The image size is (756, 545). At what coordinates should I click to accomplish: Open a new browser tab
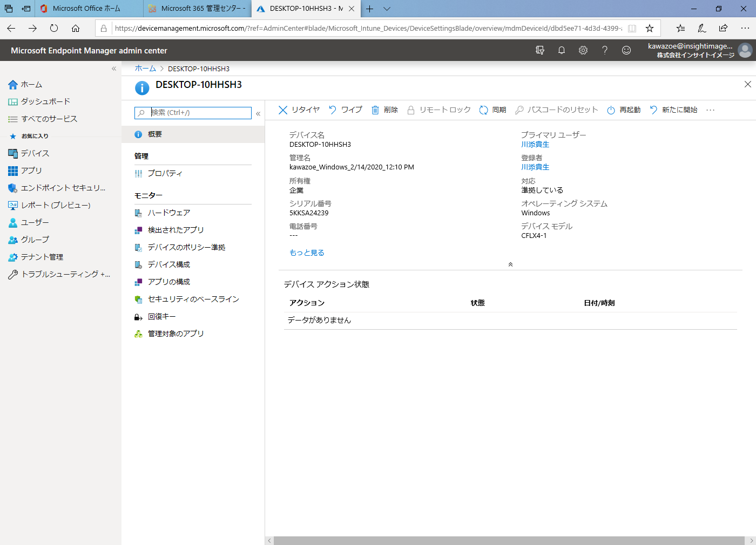370,9
